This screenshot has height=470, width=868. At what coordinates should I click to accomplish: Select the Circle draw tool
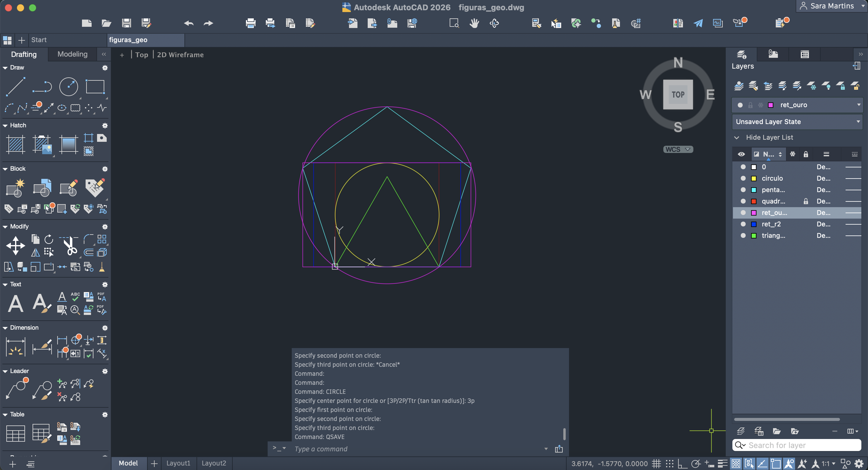pos(68,86)
